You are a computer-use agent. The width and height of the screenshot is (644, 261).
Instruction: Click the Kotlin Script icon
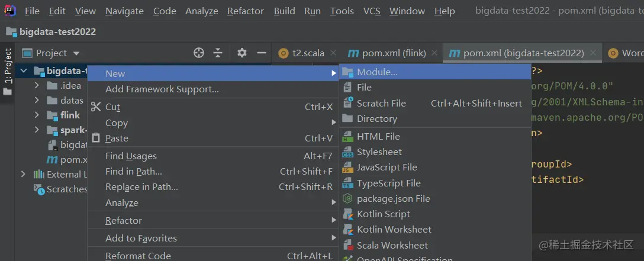348,214
